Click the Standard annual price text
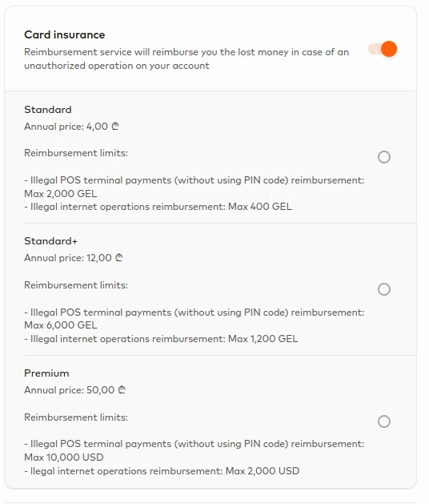This screenshot has width=429, height=504. [71, 127]
